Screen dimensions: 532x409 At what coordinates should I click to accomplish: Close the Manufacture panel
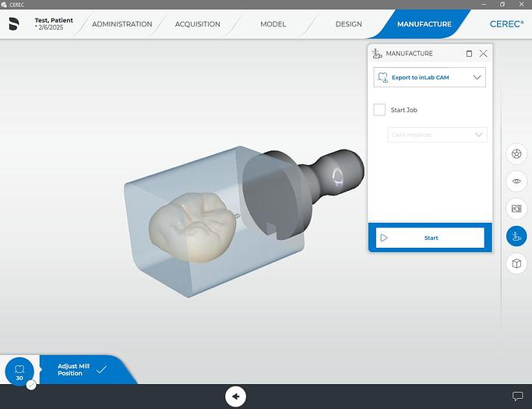[484, 53]
